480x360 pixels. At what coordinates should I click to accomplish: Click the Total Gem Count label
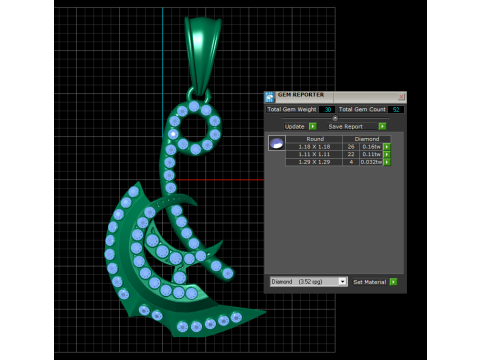pyautogui.click(x=362, y=109)
